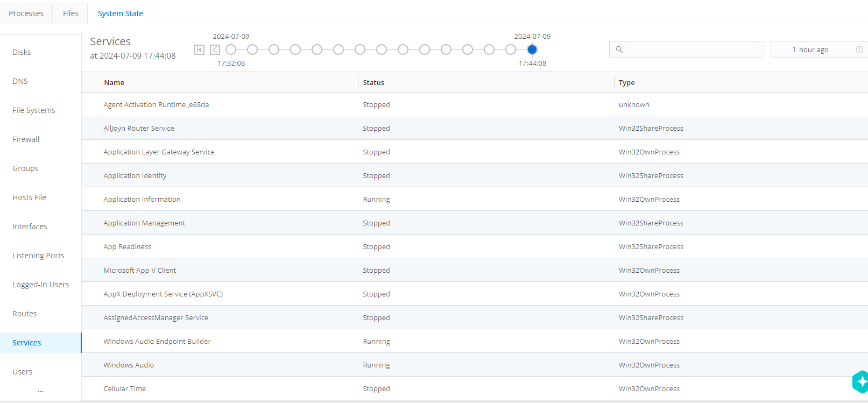Click Running status of Application Information
The height and width of the screenshot is (403, 868).
coord(376,199)
